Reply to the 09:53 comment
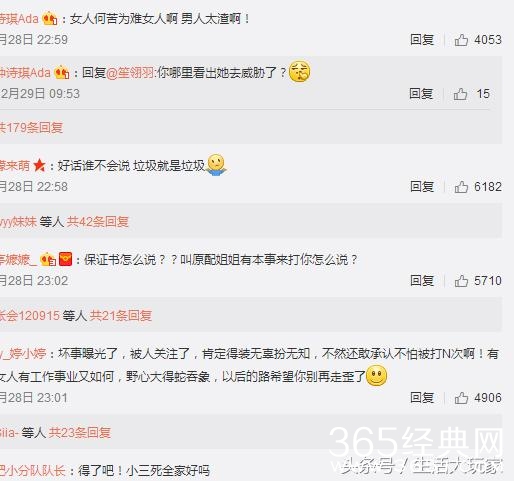514x481 pixels. coord(421,94)
